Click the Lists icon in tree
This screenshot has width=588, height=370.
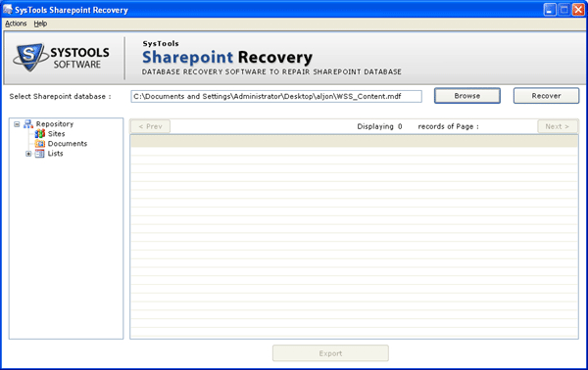[x=40, y=154]
